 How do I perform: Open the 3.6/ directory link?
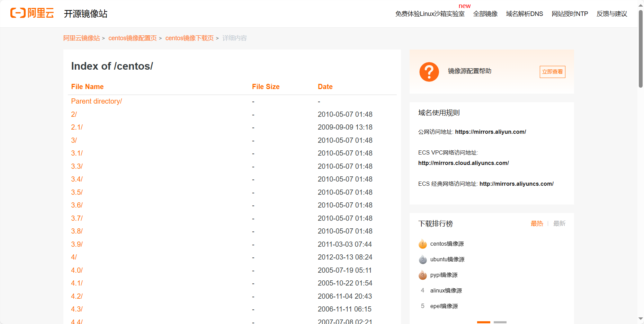(77, 205)
